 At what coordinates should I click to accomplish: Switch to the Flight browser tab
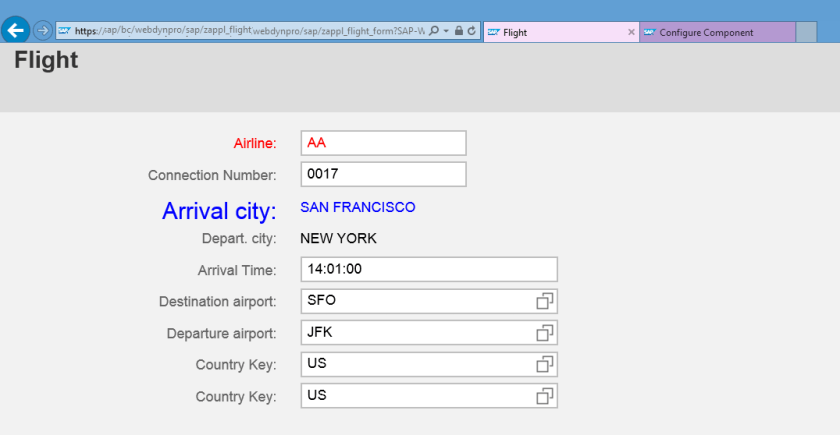(561, 32)
